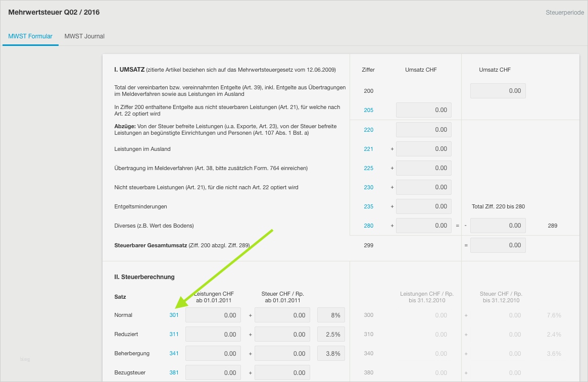Select the Reduziert Steuer CHF field

(x=282, y=334)
